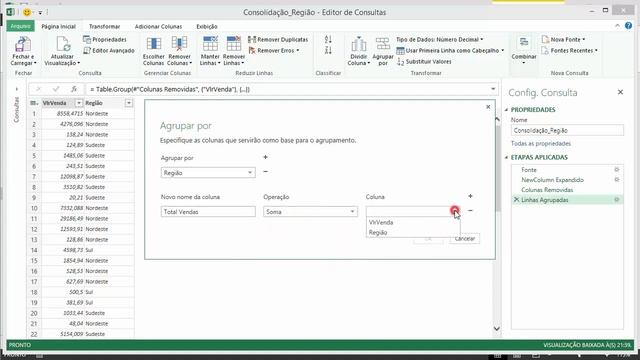640x360 pixels.
Task: Switch to Exibição tab
Action: [x=207, y=27]
